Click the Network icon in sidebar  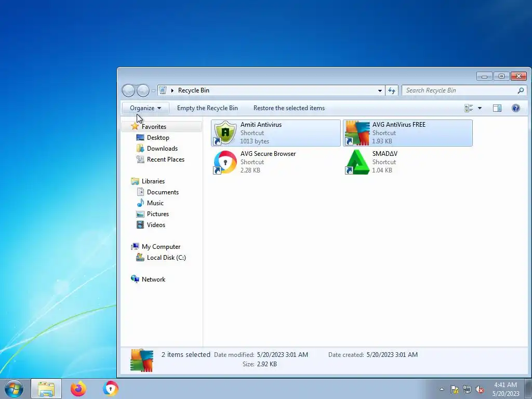[135, 279]
